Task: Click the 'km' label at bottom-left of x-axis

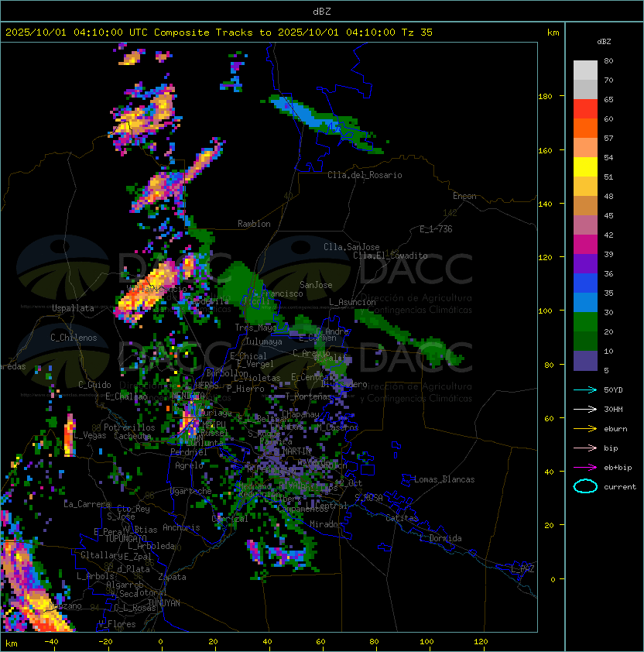Action: pos(12,643)
